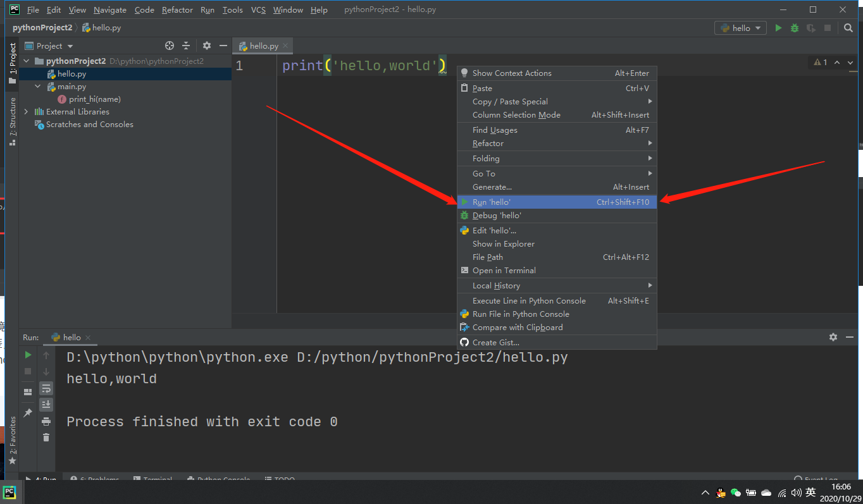Jump to previous highlighted error arrow

[837, 62]
